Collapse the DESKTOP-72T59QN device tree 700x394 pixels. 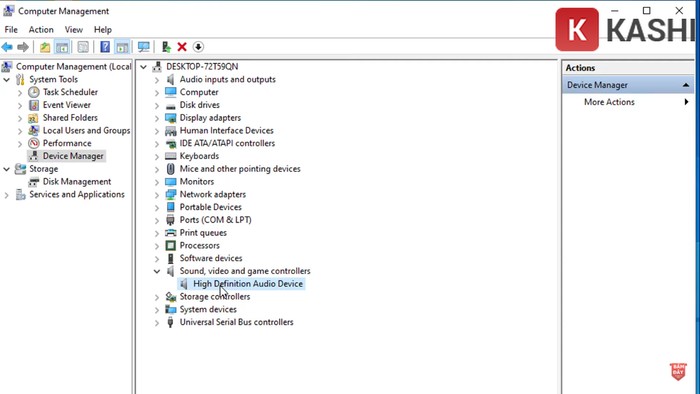tap(143, 67)
